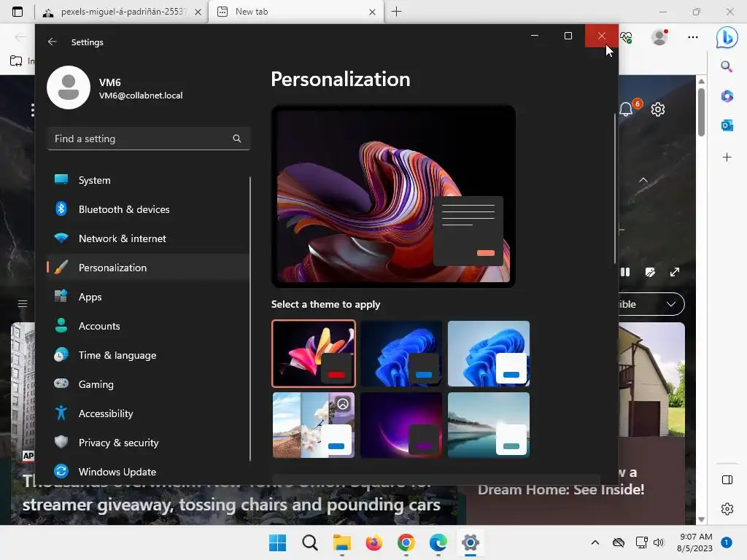Show hidden system tray icons
Viewport: 747px width, 560px height.
click(595, 542)
